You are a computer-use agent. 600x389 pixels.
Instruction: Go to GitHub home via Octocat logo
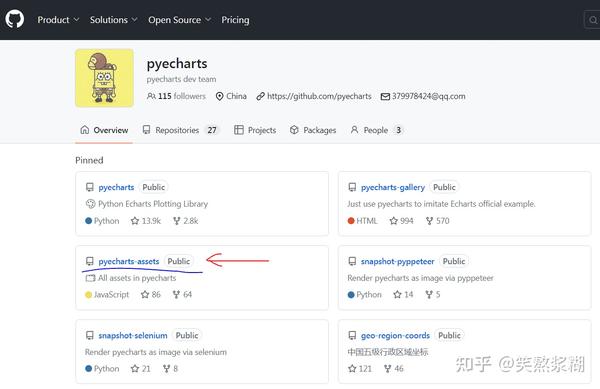click(15, 19)
